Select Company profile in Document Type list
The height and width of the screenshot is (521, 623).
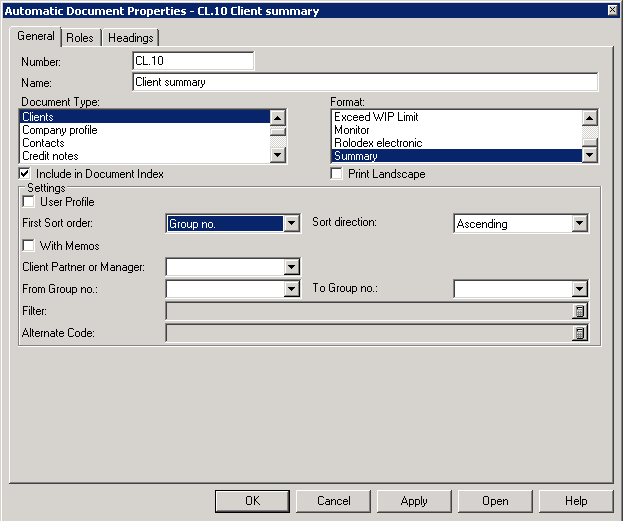[60, 130]
